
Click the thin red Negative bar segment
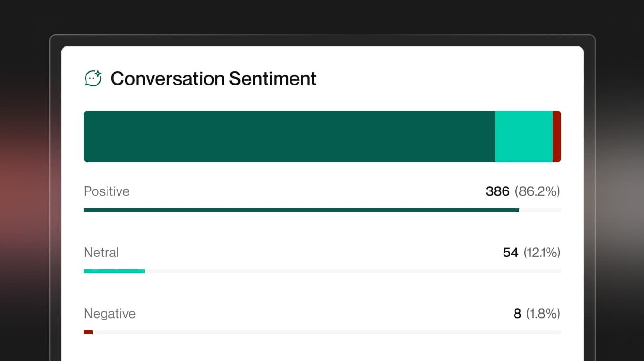tap(558, 136)
